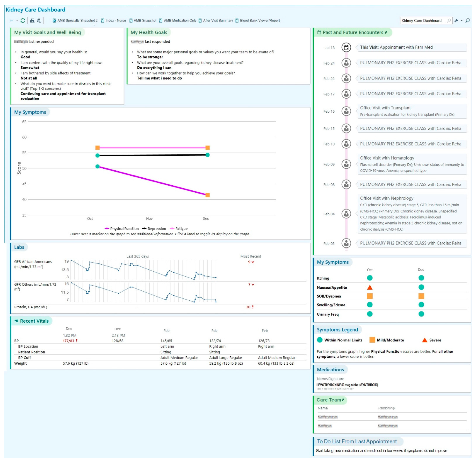Click December Physical Function orange marker
The height and width of the screenshot is (462, 476).
[208, 195]
